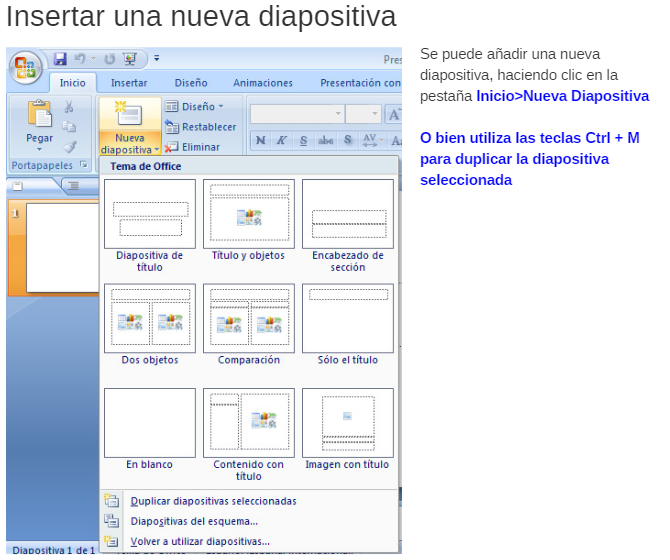Click 'Diapositiva 1 de 1' status text
Screen dimensions: 670x560
click(54, 550)
